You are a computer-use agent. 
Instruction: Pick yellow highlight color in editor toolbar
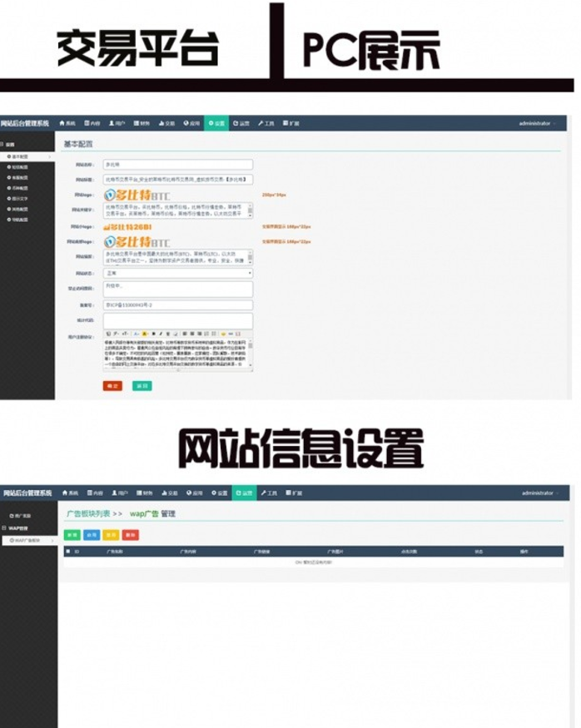point(145,334)
